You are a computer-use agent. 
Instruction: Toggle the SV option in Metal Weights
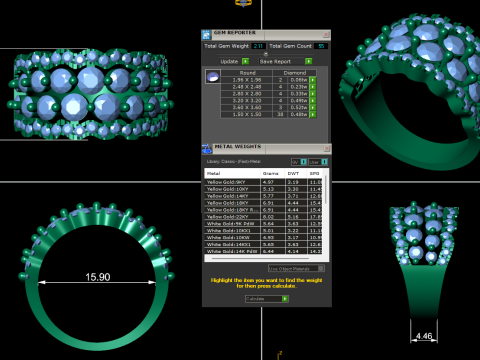pyautogui.click(x=304, y=162)
